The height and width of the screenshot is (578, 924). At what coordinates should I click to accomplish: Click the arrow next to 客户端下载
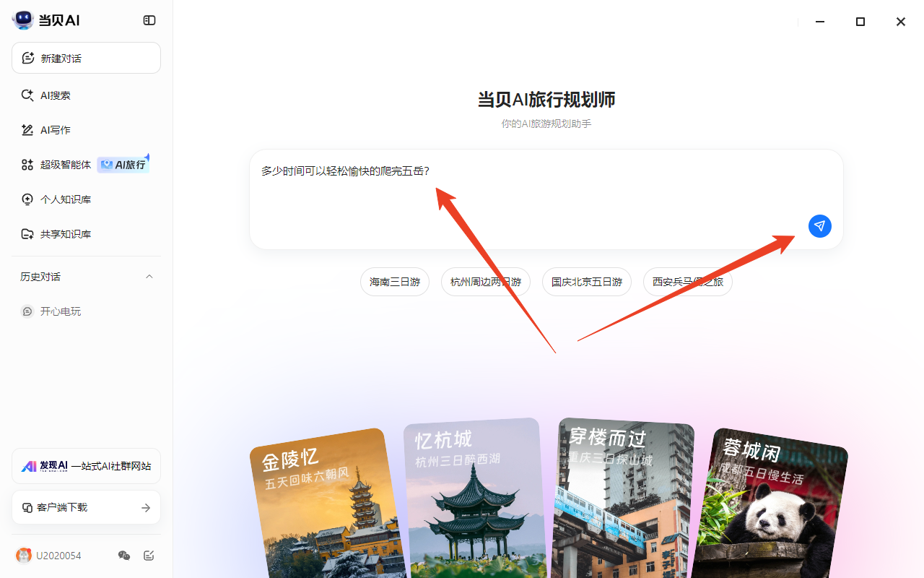click(x=146, y=508)
